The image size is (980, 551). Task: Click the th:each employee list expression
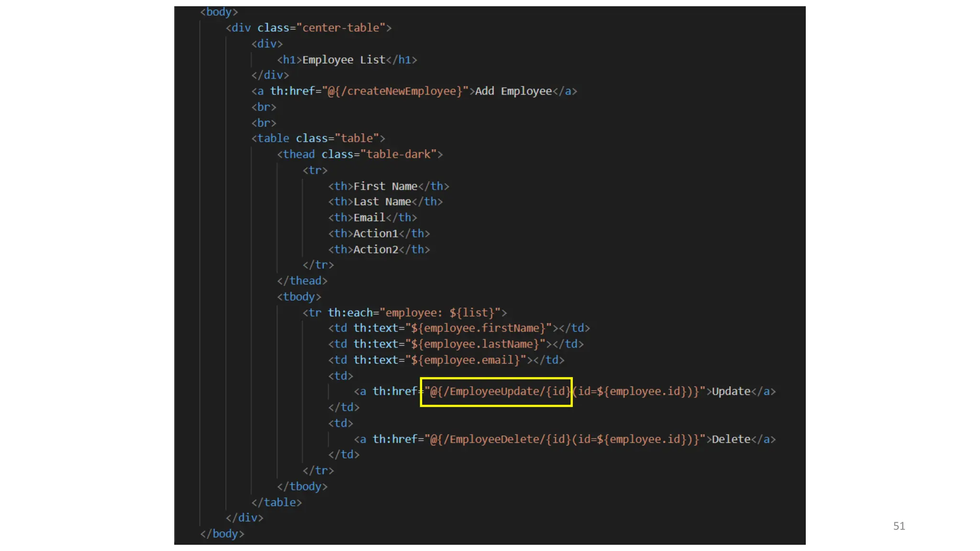(439, 313)
